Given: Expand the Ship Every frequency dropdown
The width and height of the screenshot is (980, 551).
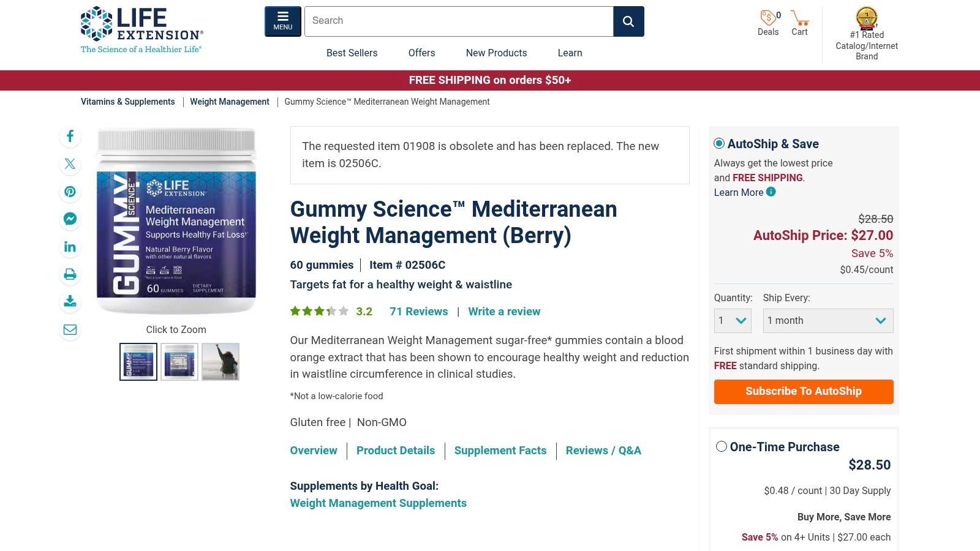Looking at the screenshot, I should coord(828,321).
